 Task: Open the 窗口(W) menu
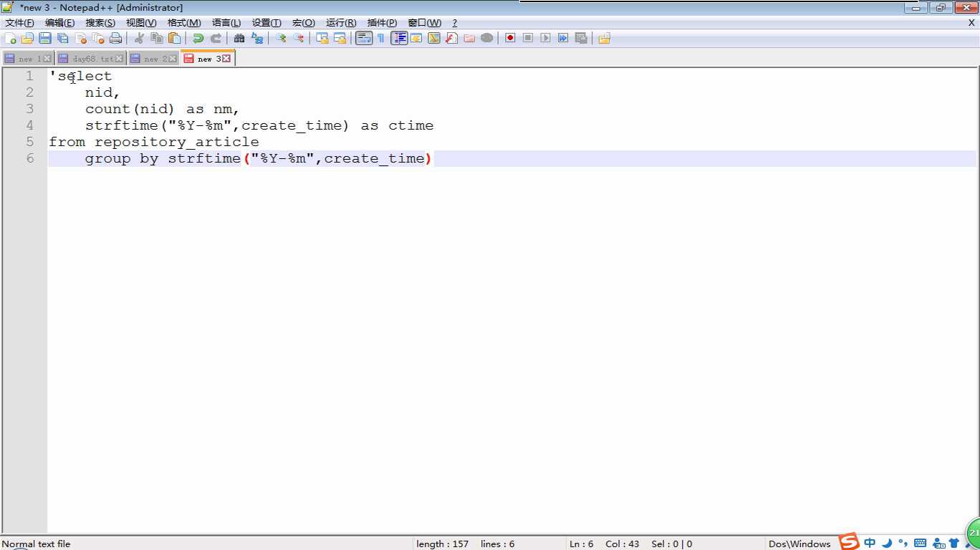pos(424,23)
